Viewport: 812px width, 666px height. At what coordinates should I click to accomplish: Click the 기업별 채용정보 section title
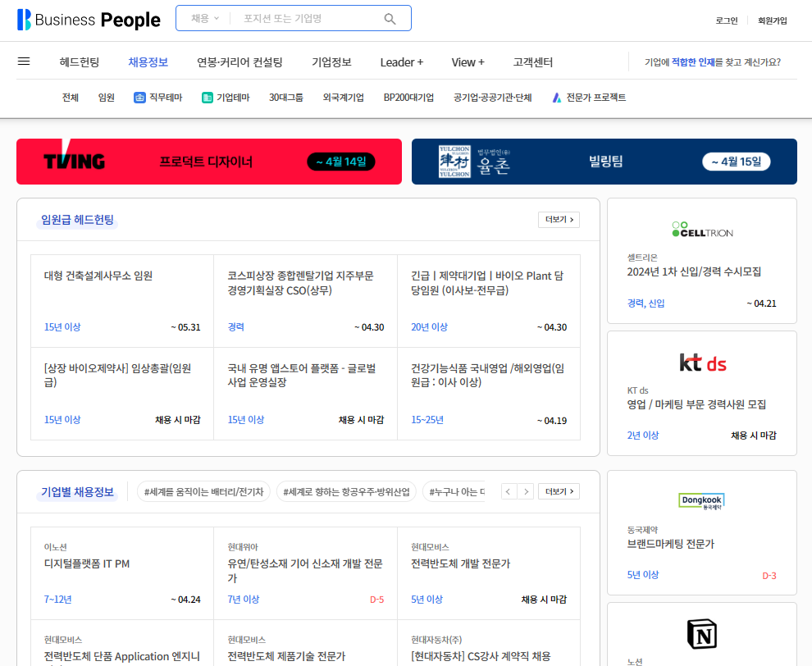click(77, 491)
